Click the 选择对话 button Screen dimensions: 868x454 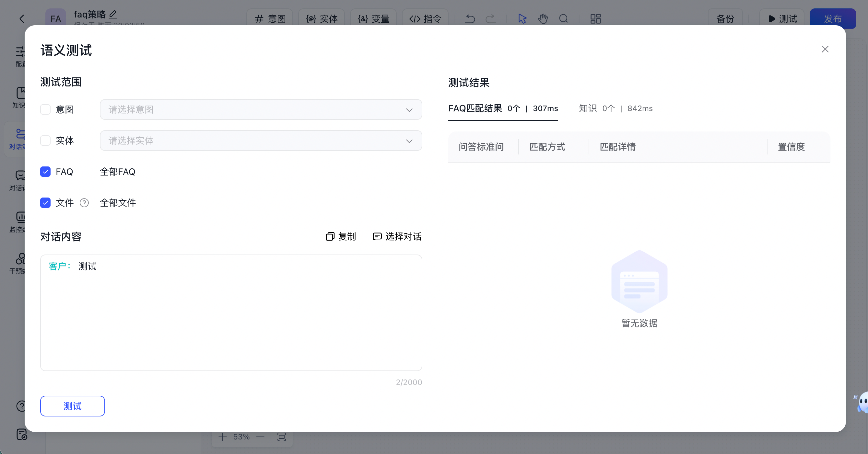pyautogui.click(x=397, y=236)
